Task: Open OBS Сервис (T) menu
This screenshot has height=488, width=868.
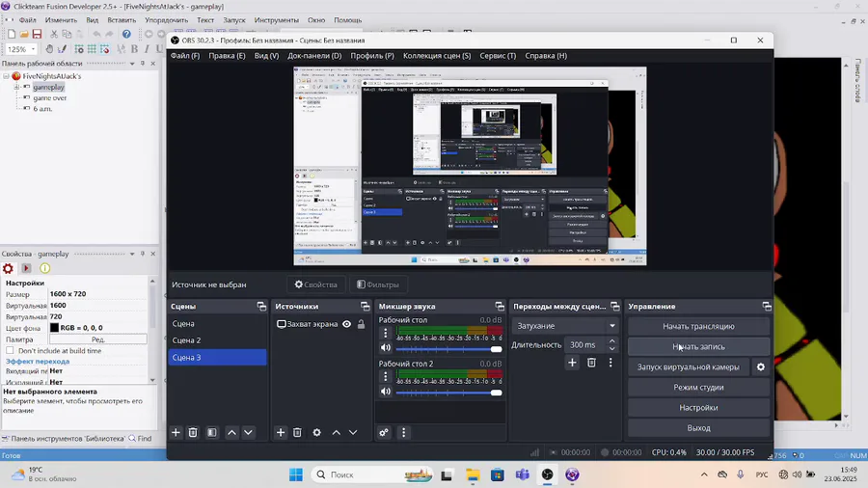Action: coord(498,55)
